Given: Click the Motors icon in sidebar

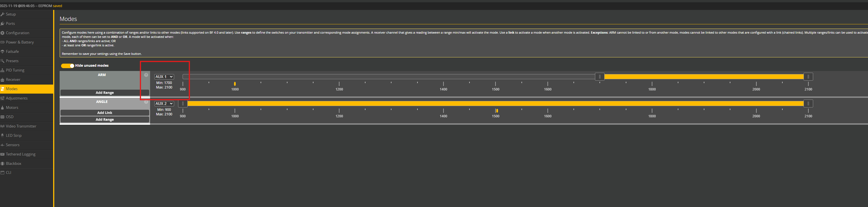Looking at the screenshot, I should [x=2, y=107].
